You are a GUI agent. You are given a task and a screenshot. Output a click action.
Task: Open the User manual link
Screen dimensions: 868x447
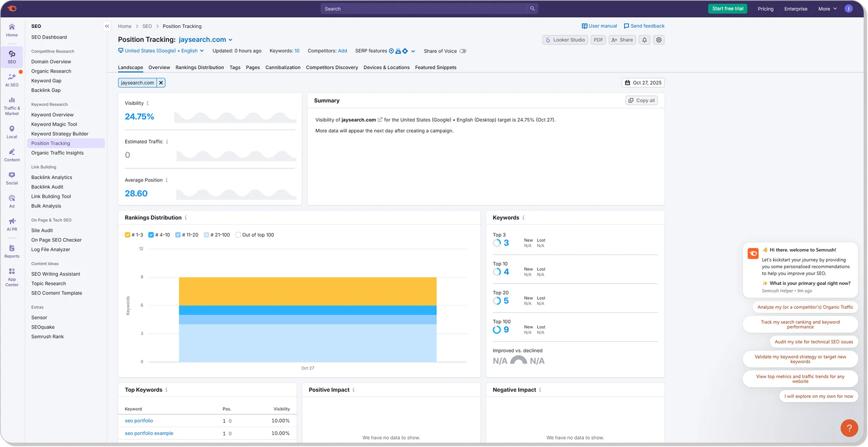[599, 26]
